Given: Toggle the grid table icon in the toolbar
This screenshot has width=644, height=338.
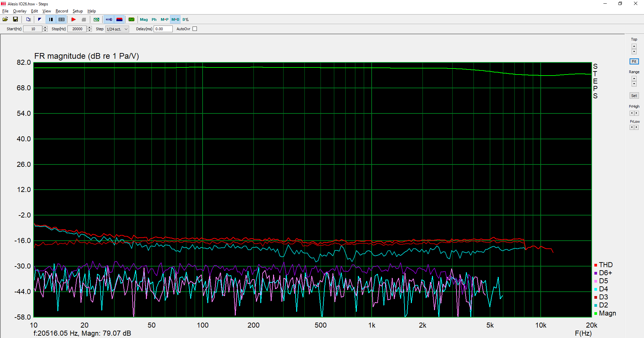Looking at the screenshot, I should 61,19.
